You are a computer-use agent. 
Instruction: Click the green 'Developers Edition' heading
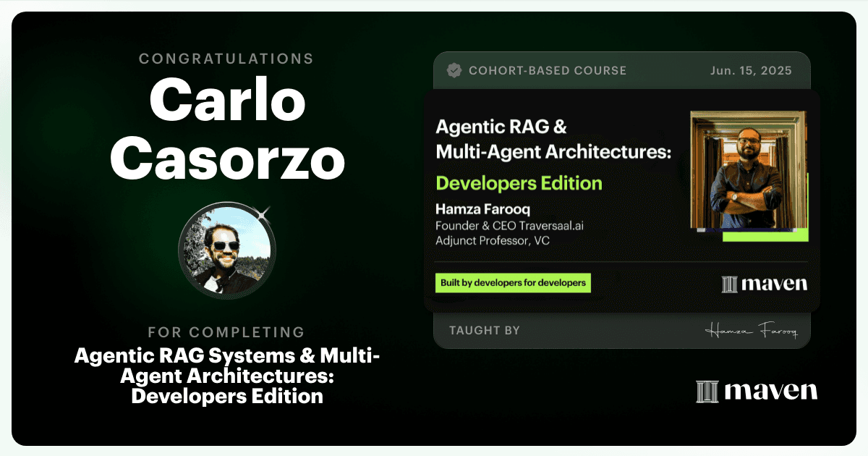(x=519, y=183)
